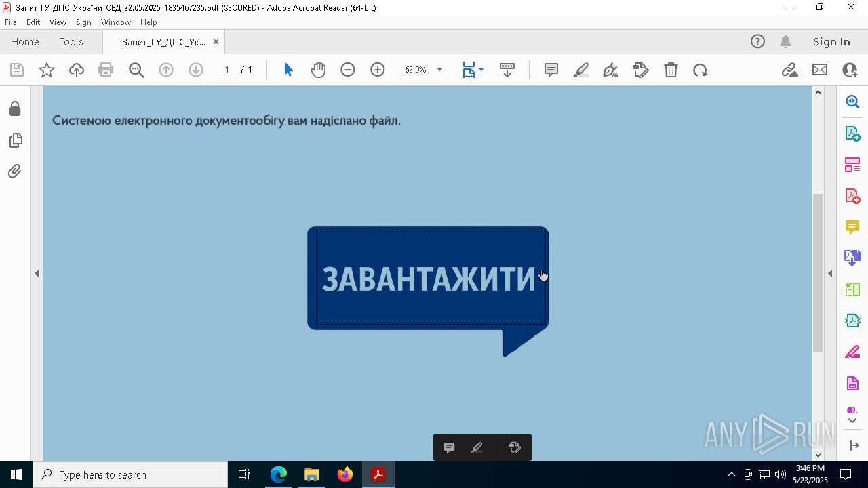
Task: Add a comment with sticky note icon
Action: coord(551,70)
